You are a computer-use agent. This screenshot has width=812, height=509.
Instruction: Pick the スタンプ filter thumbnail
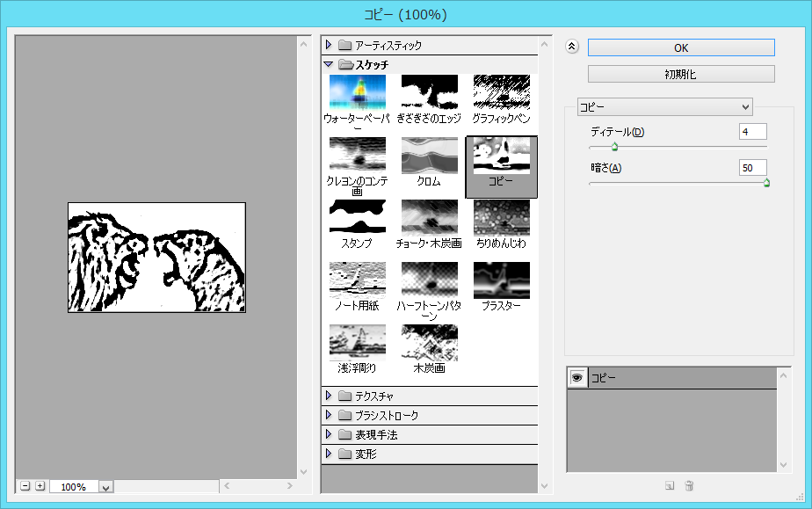pyautogui.click(x=357, y=218)
